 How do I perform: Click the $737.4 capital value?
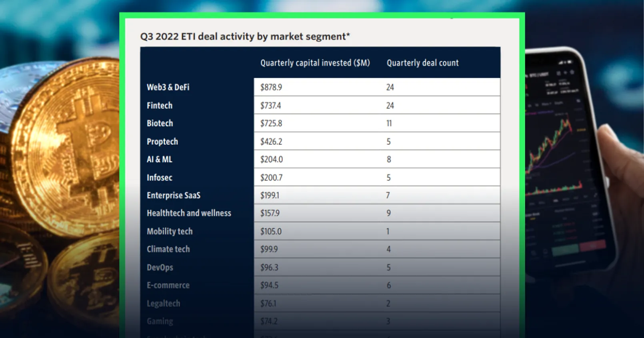pyautogui.click(x=271, y=106)
